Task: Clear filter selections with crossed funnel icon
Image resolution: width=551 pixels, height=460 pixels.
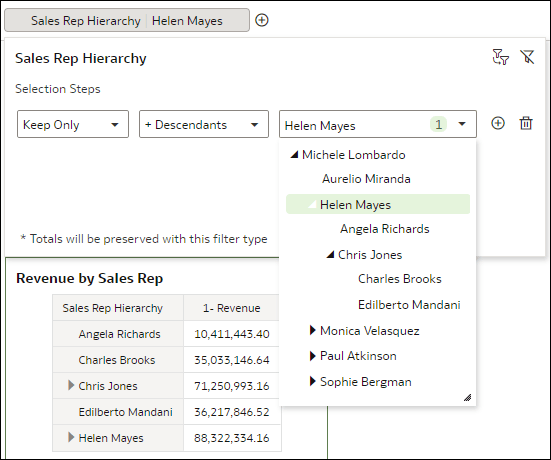Action: click(x=527, y=57)
